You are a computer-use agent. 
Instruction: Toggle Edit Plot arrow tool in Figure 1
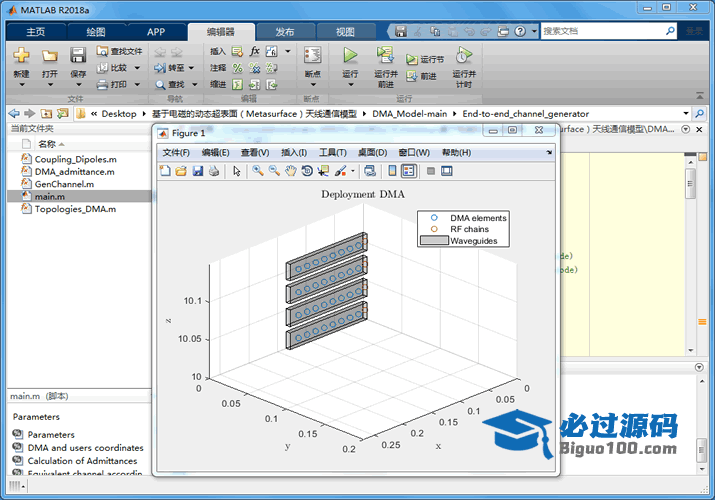click(x=236, y=171)
